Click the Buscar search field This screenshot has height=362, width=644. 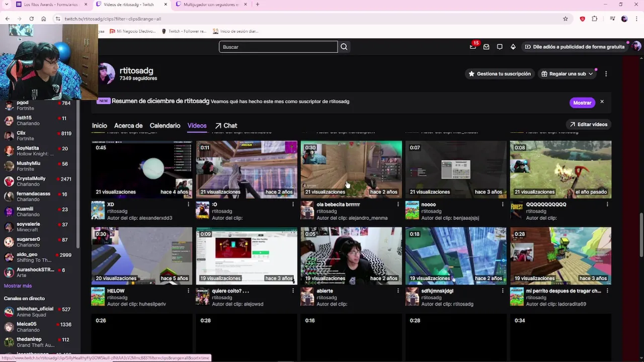278,47
